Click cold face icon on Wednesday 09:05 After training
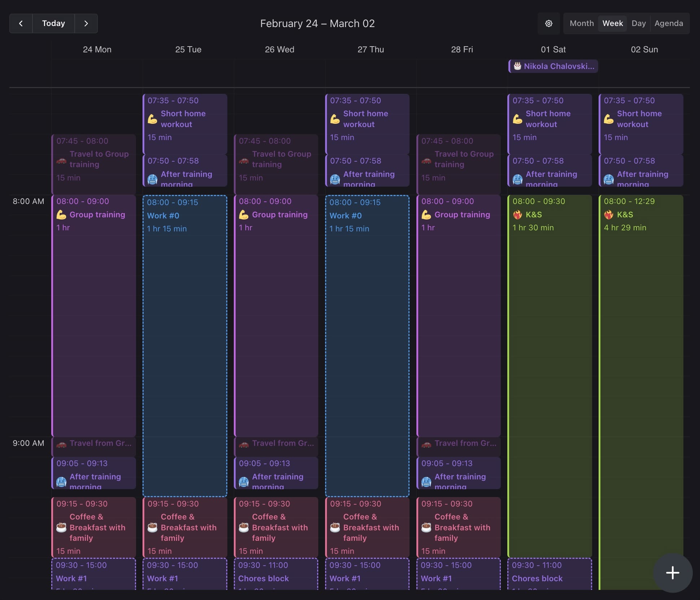Image resolution: width=700 pixels, height=600 pixels. [x=244, y=482]
